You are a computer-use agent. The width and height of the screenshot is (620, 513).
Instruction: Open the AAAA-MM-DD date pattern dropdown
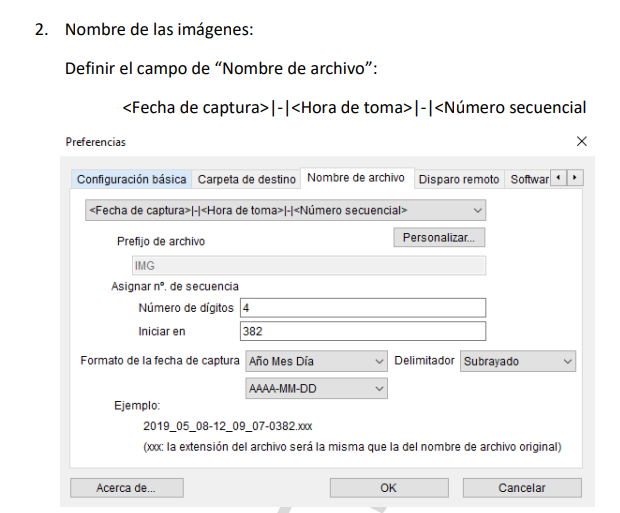pyautogui.click(x=315, y=387)
